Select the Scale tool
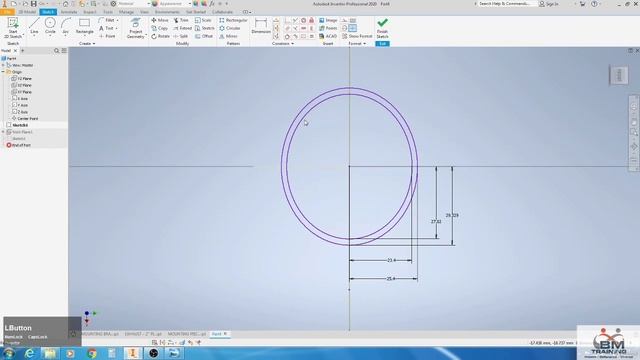 coord(203,20)
